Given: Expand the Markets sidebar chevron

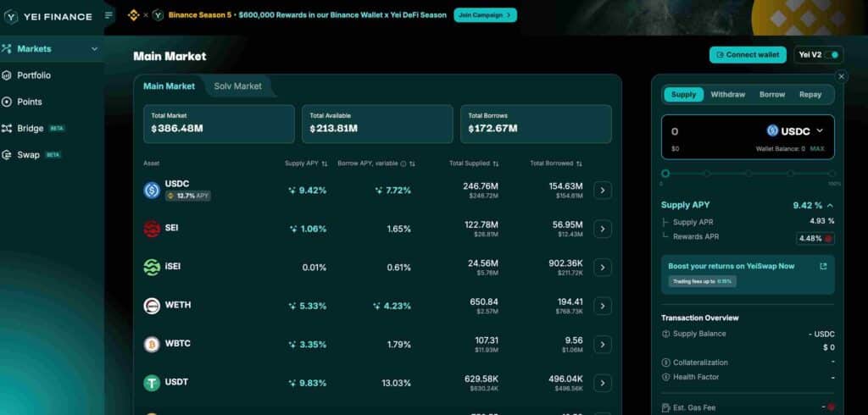Looking at the screenshot, I should 94,49.
